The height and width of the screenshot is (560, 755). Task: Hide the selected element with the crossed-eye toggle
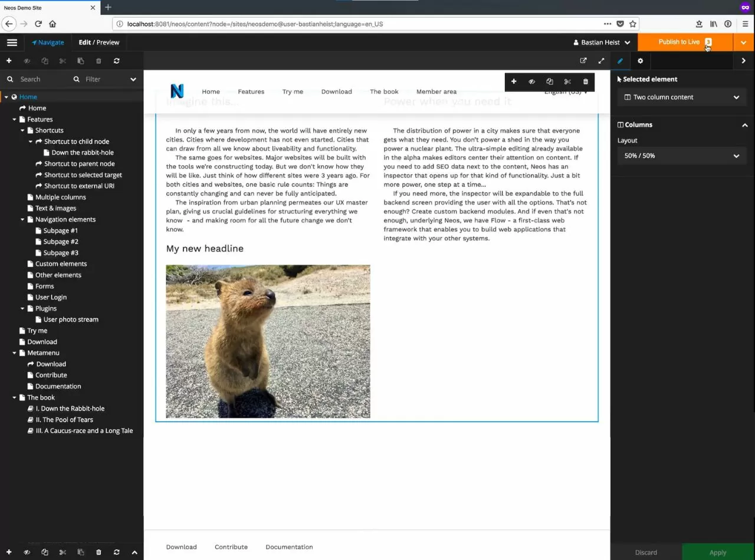point(531,81)
